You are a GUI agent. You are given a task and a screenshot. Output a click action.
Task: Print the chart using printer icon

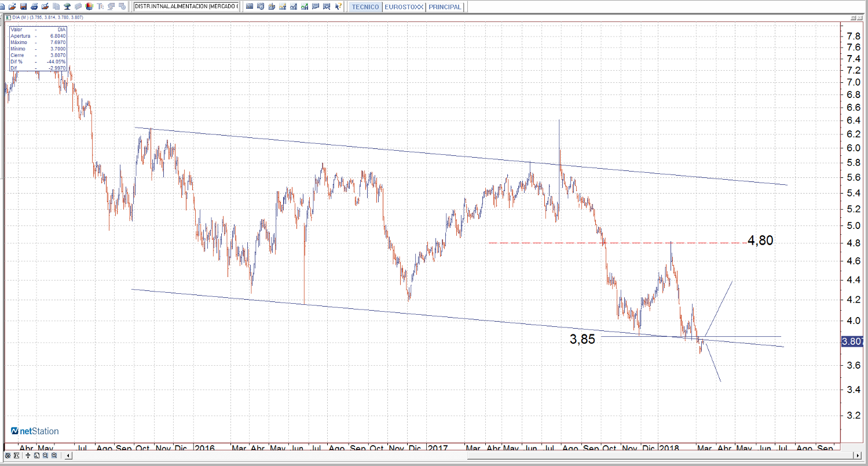(34, 7)
